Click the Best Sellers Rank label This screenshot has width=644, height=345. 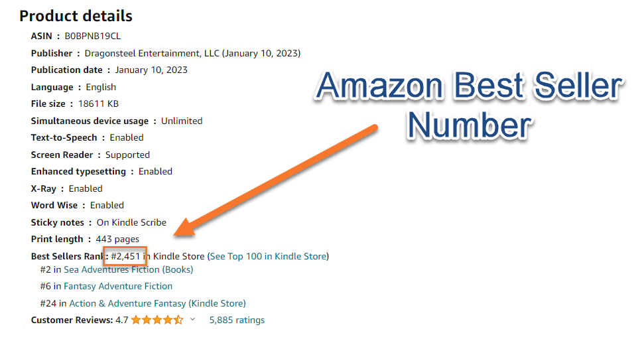pos(68,256)
